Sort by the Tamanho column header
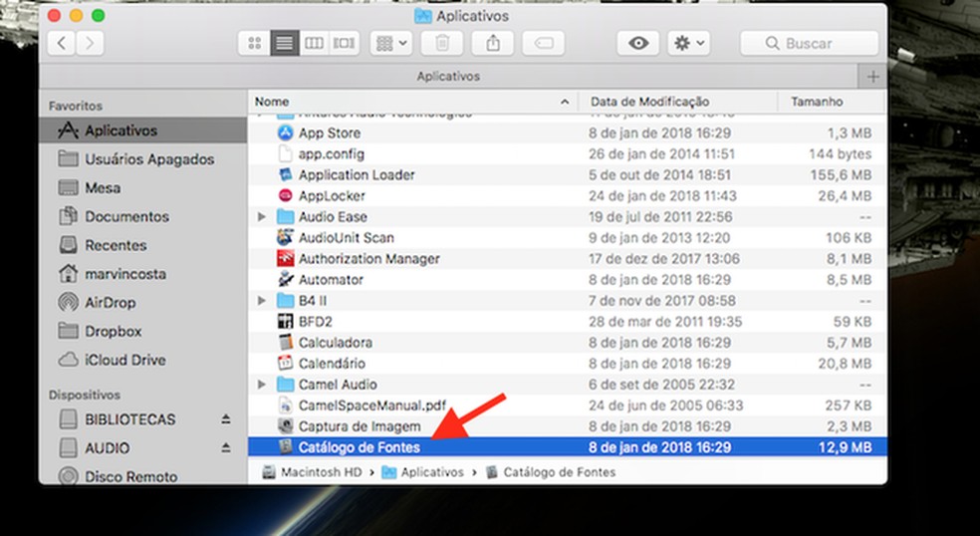The image size is (980, 536). pos(832,102)
